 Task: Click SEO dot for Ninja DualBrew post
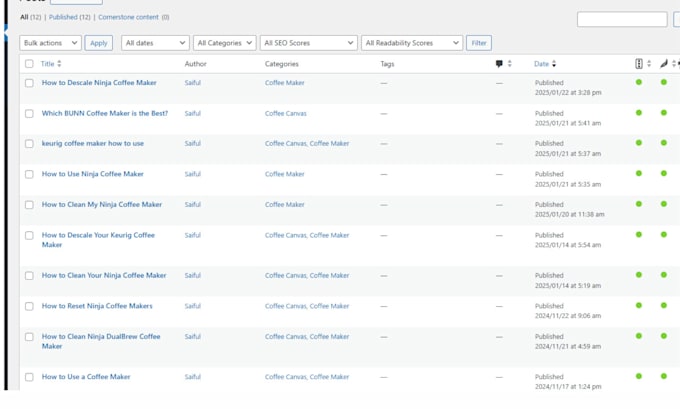point(639,336)
